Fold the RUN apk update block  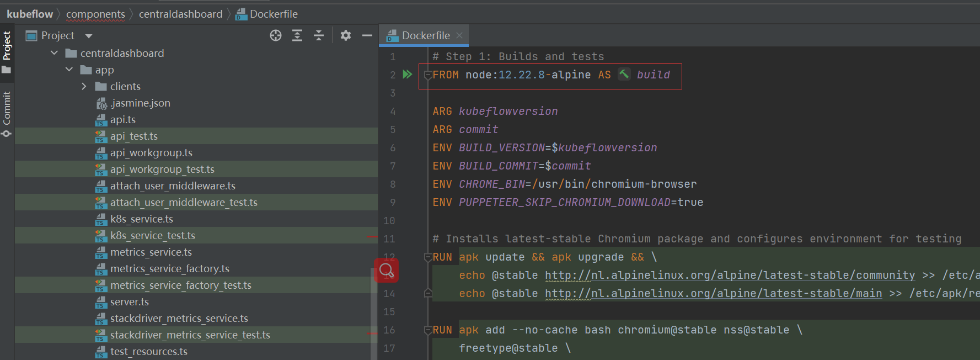click(x=428, y=257)
